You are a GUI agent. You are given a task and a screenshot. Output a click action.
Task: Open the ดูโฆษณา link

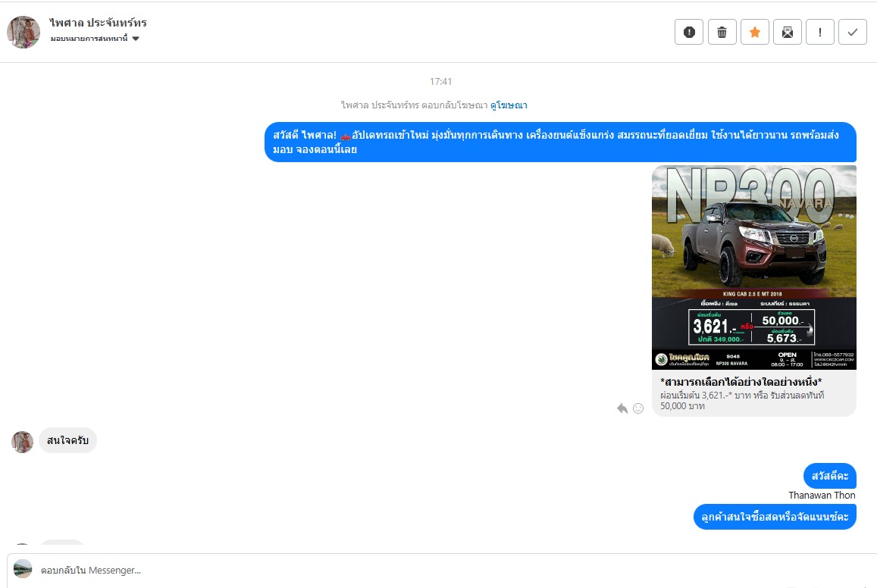509,105
